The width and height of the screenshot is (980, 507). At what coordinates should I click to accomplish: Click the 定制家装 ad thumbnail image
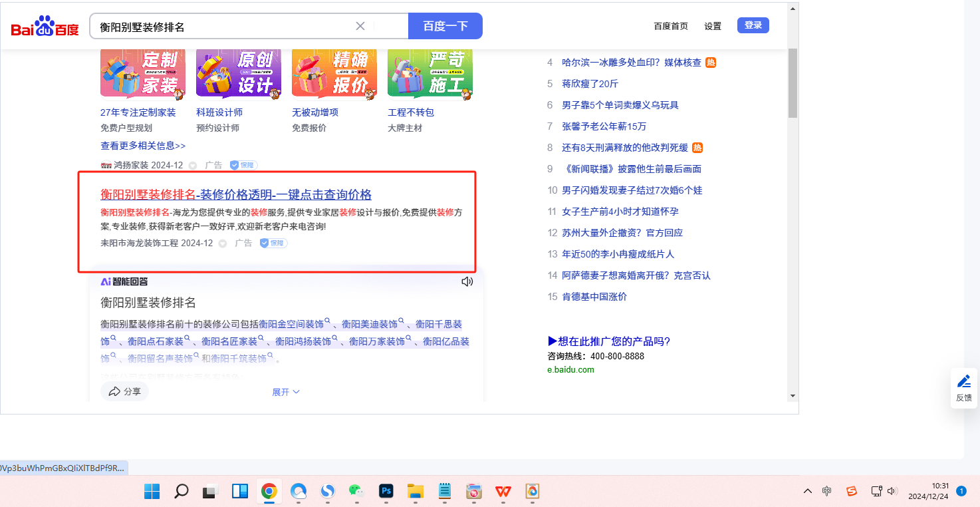[x=142, y=73]
